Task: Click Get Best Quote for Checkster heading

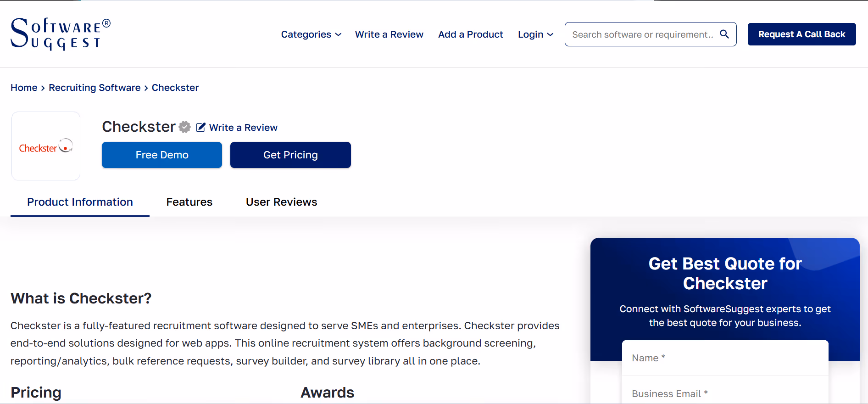Action: tap(725, 274)
